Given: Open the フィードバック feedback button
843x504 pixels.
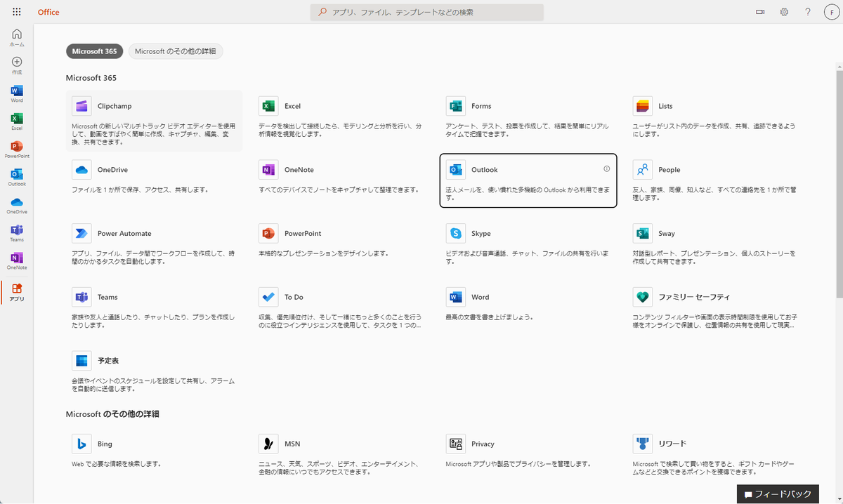Looking at the screenshot, I should click(778, 493).
